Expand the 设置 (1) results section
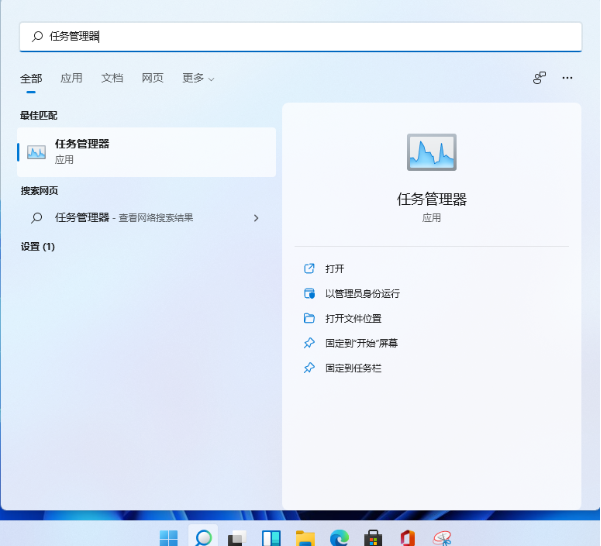 [38, 246]
